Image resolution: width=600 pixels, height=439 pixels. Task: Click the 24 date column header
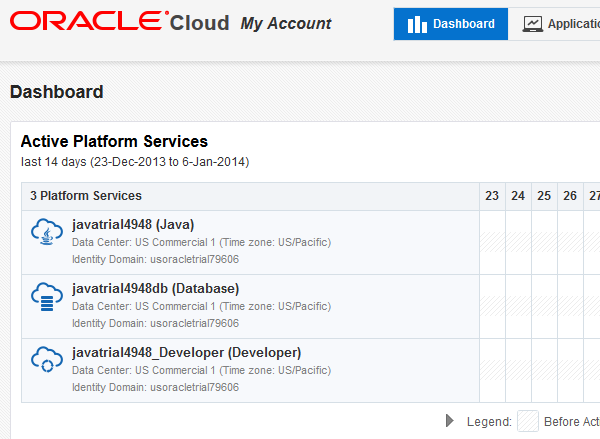click(518, 196)
